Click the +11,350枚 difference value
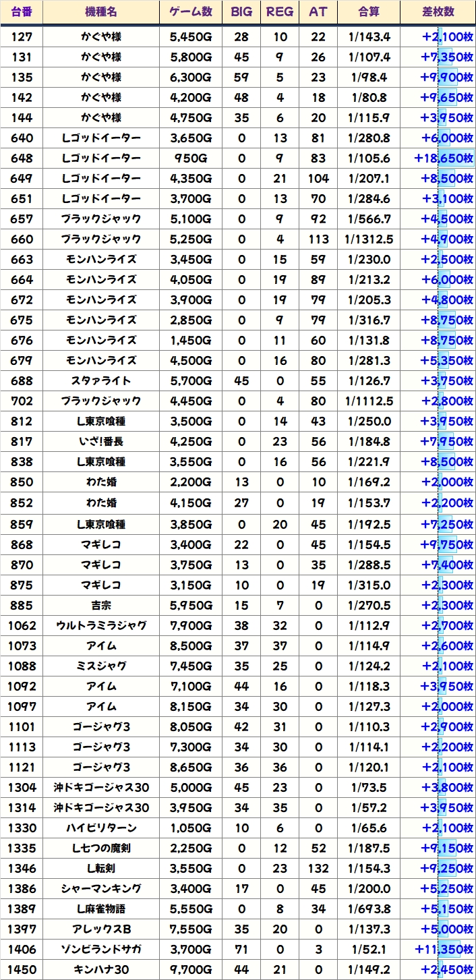 444,948
